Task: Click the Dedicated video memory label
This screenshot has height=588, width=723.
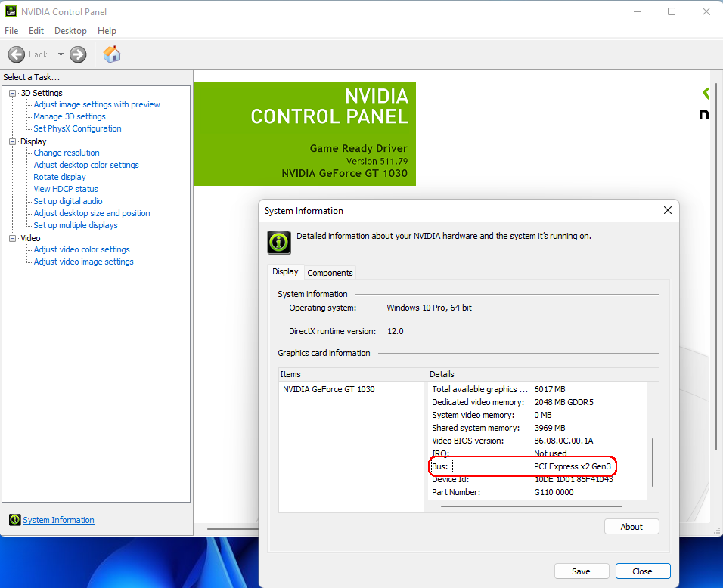Action: point(478,402)
